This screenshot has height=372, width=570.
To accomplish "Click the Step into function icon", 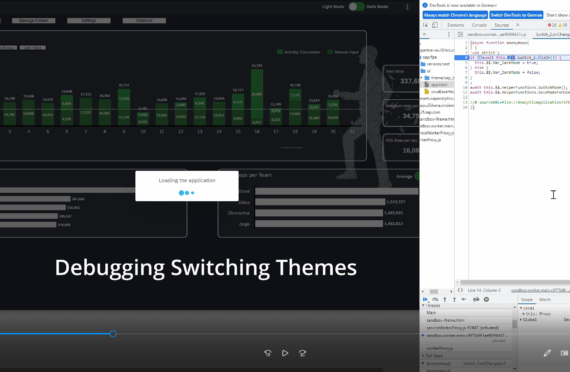I will point(445,299).
